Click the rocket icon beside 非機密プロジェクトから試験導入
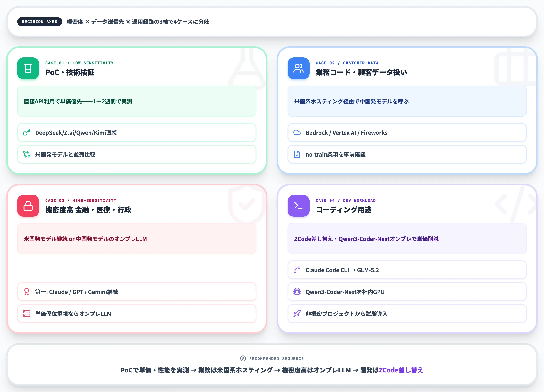The height and width of the screenshot is (392, 544). click(297, 314)
